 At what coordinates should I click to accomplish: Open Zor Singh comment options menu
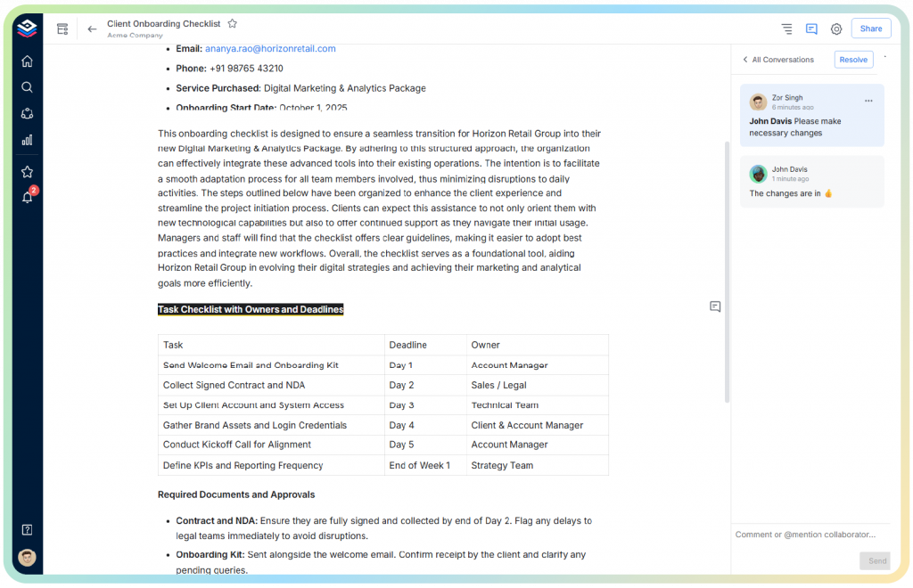(868, 101)
